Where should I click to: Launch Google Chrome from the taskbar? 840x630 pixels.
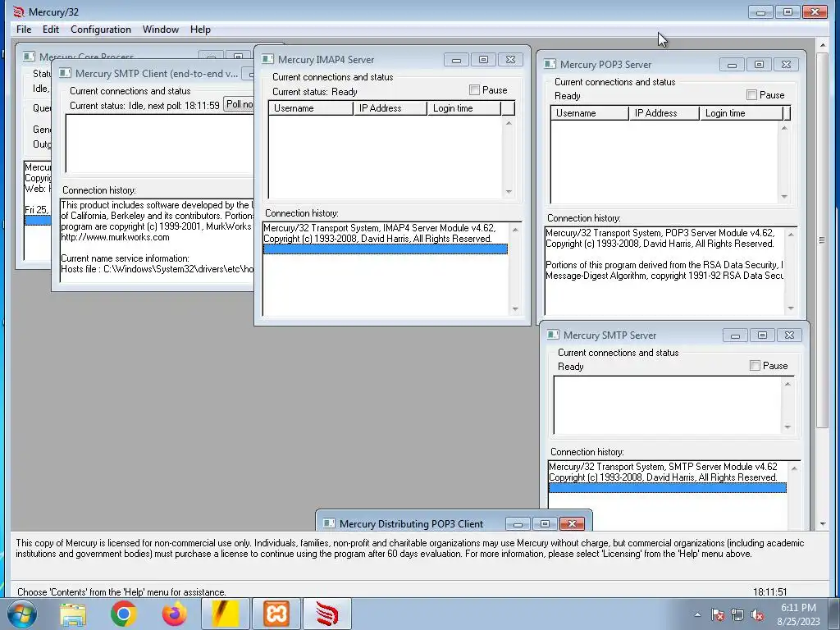(x=123, y=614)
